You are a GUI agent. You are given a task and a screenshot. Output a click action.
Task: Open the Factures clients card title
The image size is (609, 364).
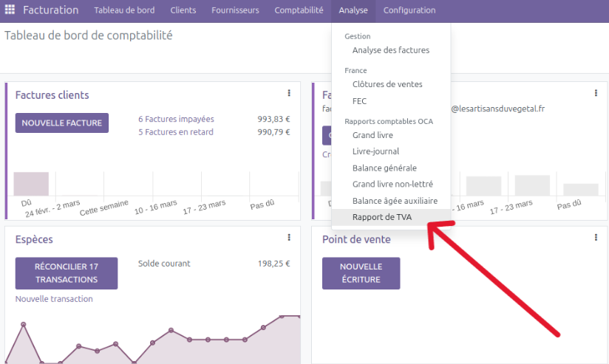point(52,95)
